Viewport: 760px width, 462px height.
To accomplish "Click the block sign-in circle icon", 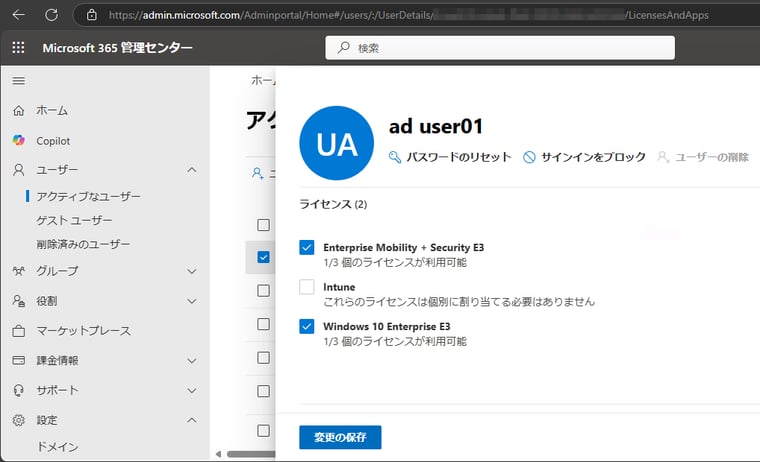I will (x=529, y=157).
